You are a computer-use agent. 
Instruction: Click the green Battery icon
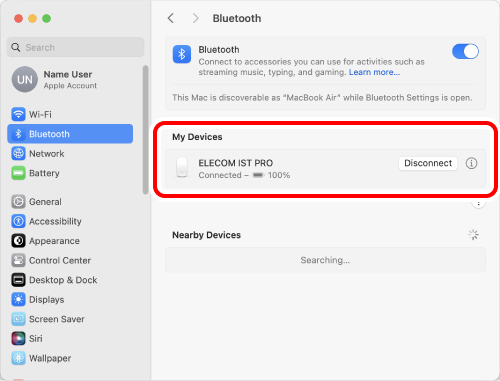pyautogui.click(x=18, y=173)
